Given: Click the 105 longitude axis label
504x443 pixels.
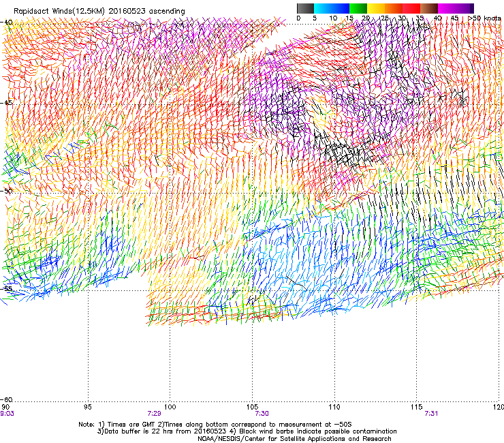Looking at the screenshot, I should tap(252, 408).
